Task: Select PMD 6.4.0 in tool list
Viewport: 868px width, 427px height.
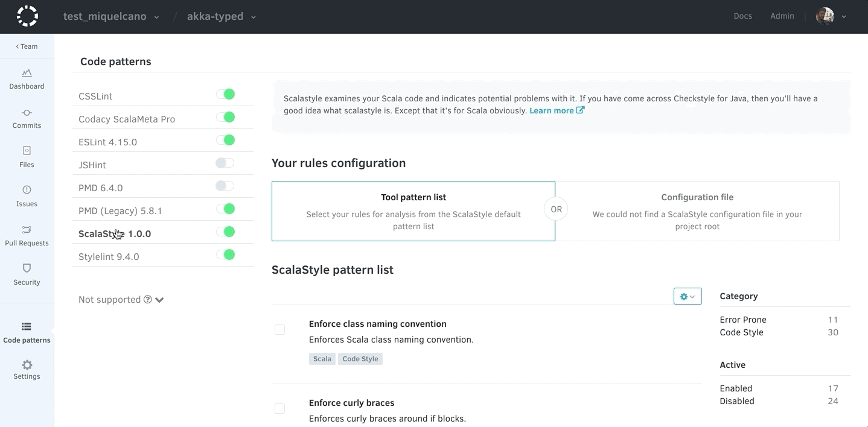Action: coord(101,188)
